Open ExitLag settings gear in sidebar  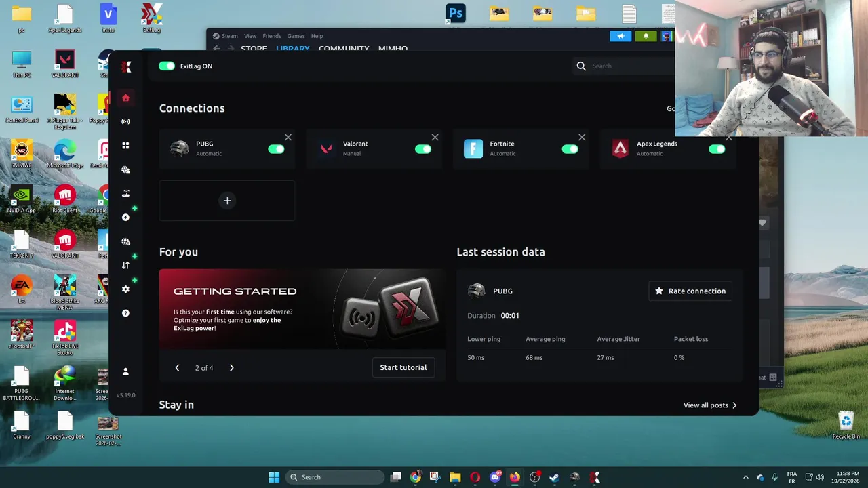coord(125,289)
